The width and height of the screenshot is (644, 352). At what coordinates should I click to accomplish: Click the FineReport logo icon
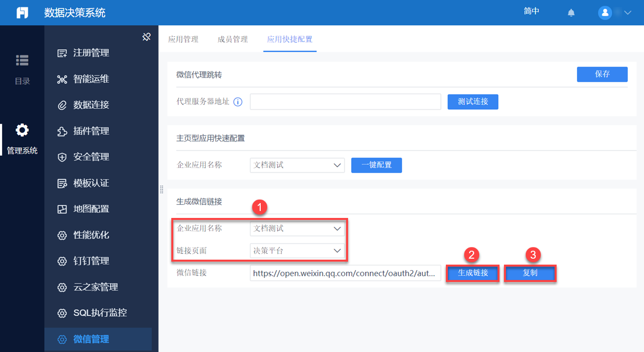[x=22, y=13]
